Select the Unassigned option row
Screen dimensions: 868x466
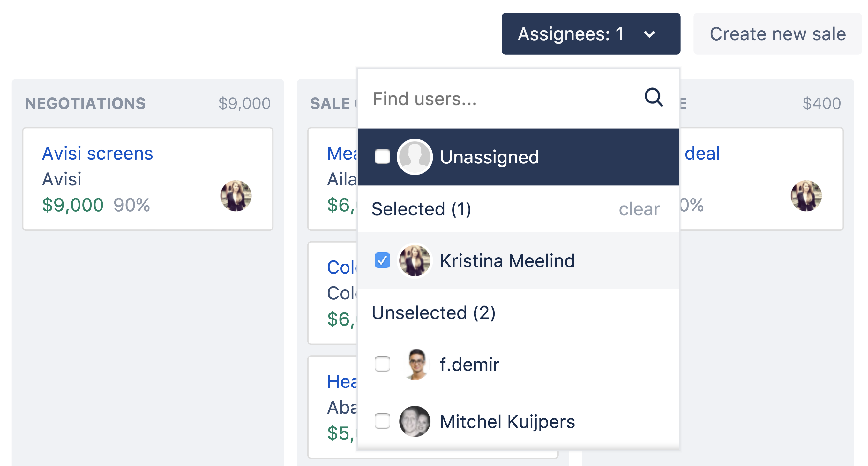518,157
